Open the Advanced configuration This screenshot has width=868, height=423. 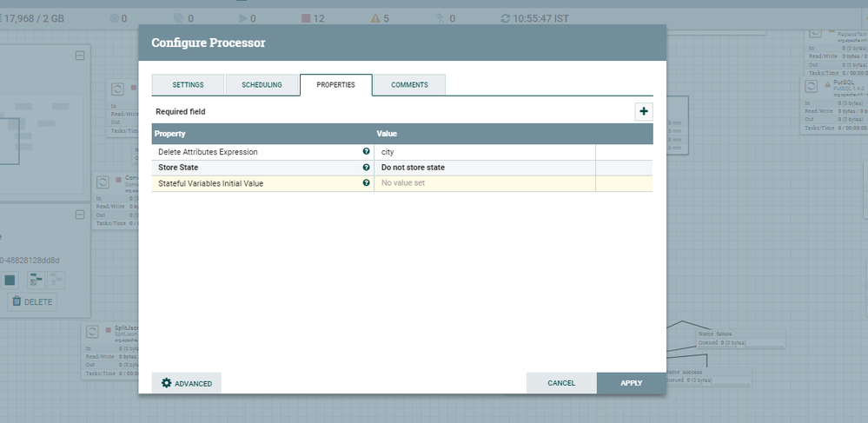pyautogui.click(x=187, y=383)
